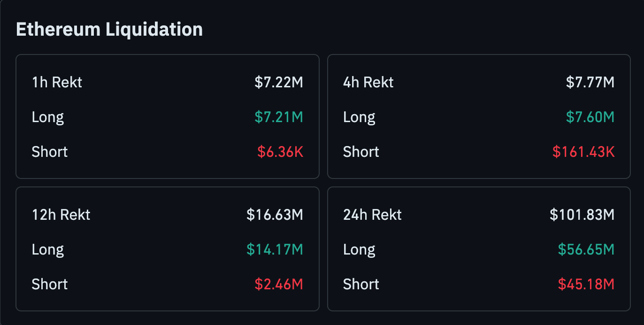The height and width of the screenshot is (325, 644).
Task: Click the 4h long value $7.60M
Action: (590, 117)
